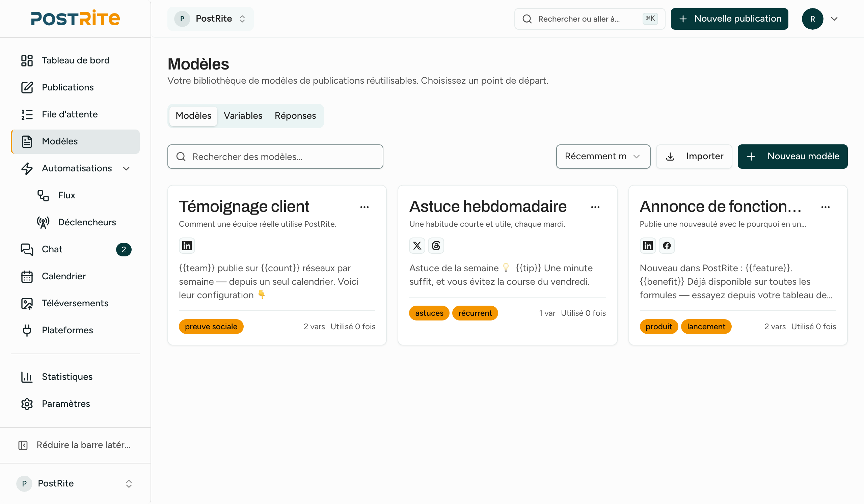Open more options on Annonce de fonction card
864x504 pixels.
point(826,207)
